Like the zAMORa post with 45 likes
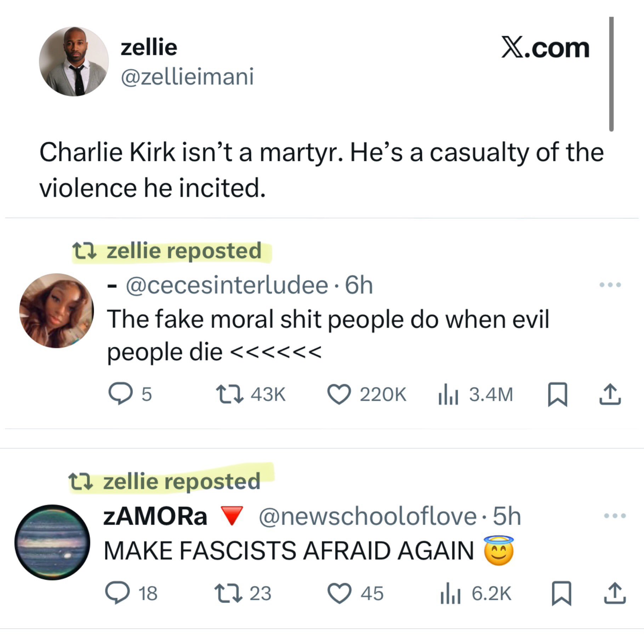 click(339, 593)
